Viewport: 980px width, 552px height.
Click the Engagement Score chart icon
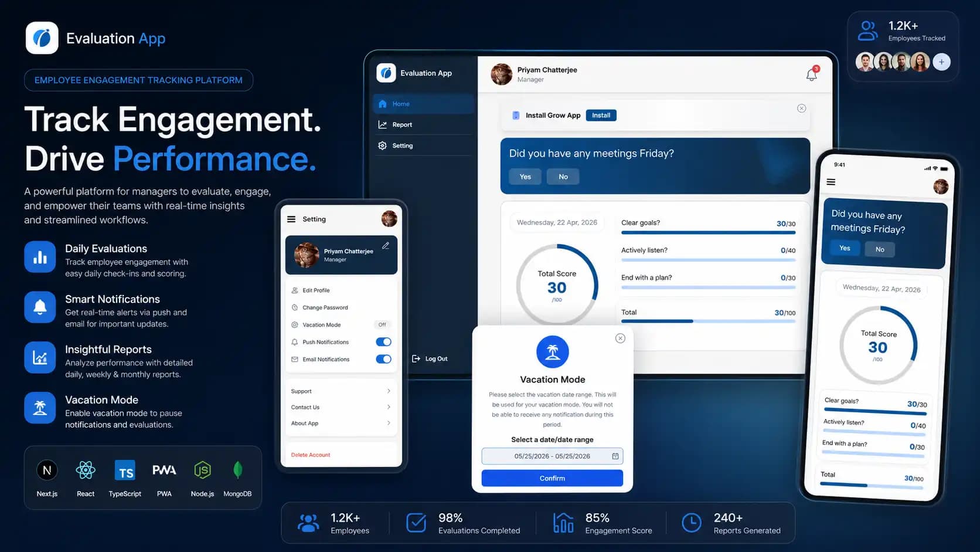[x=563, y=522]
